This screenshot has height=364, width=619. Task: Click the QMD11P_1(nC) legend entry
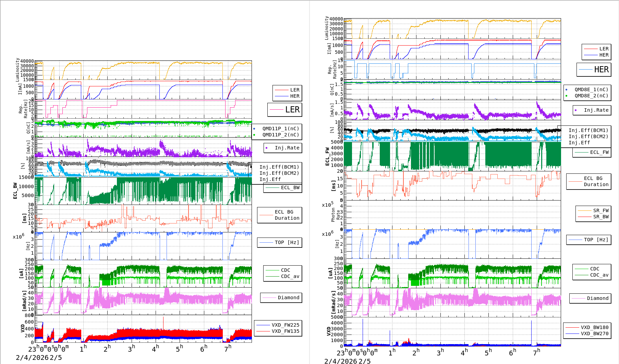[x=280, y=129]
